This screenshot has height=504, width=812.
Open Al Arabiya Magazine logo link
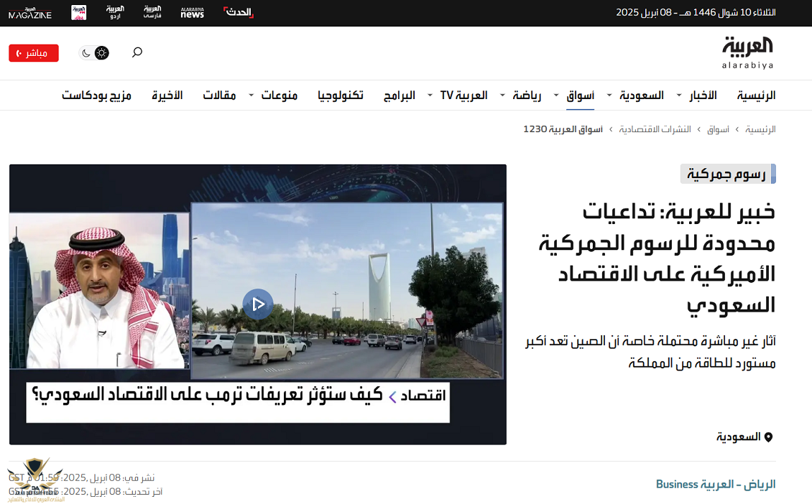(30, 12)
